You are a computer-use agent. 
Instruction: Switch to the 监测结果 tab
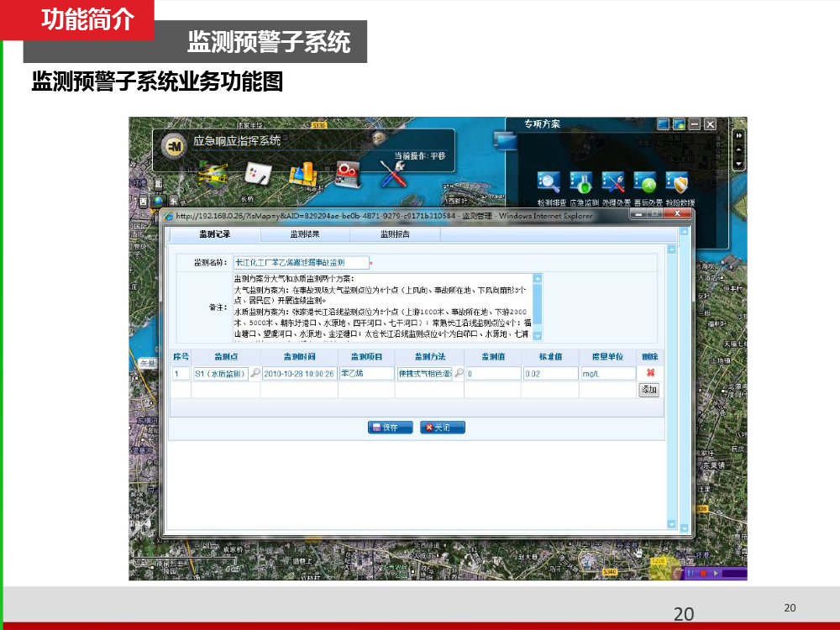(305, 234)
